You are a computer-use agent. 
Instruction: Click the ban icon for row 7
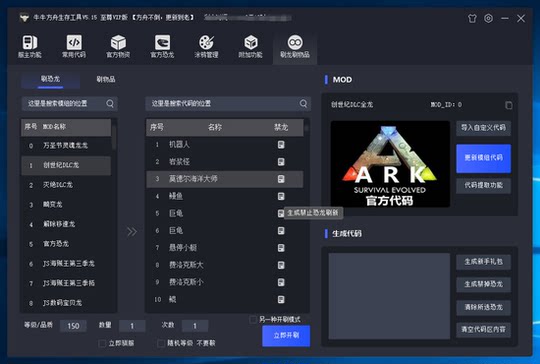point(281,248)
